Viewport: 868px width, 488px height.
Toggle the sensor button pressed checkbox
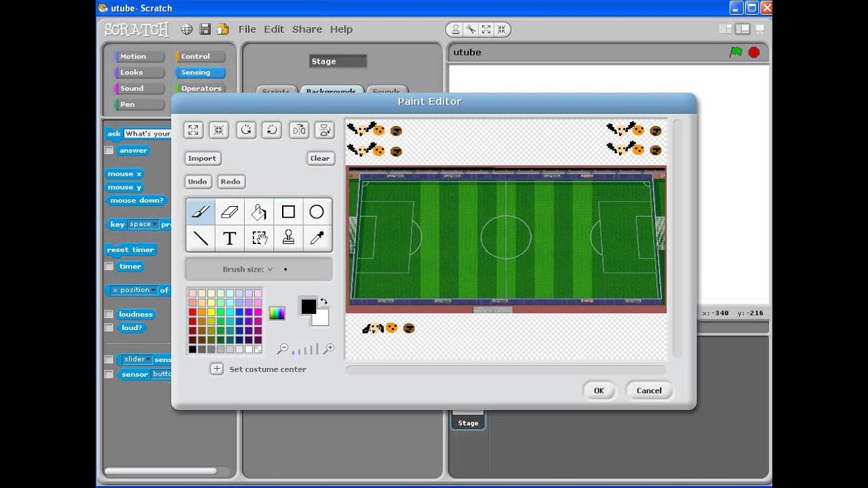pos(108,374)
